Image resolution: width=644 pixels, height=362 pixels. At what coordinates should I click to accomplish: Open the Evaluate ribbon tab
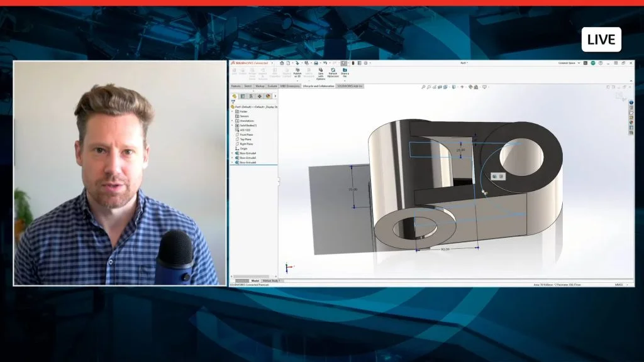pyautogui.click(x=272, y=85)
